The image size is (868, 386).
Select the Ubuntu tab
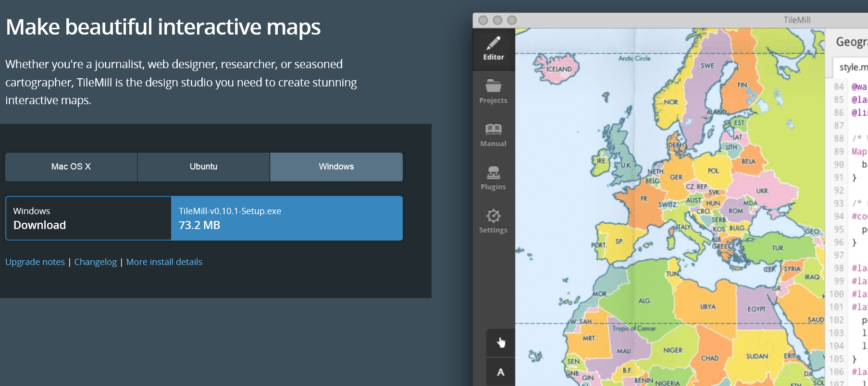pyautogui.click(x=204, y=167)
